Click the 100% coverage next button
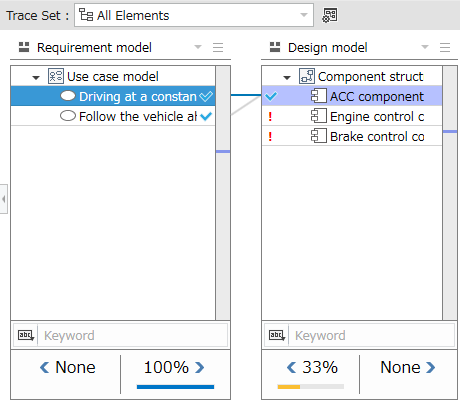This screenshot has height=411, width=460. [x=200, y=367]
